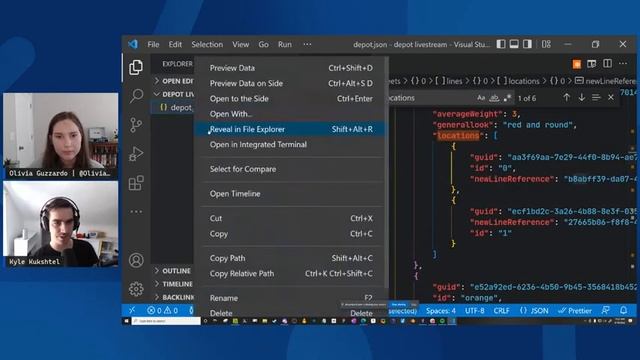Toggle the secondary side bar layout icon
The width and height of the screenshot is (640, 360).
point(527,44)
